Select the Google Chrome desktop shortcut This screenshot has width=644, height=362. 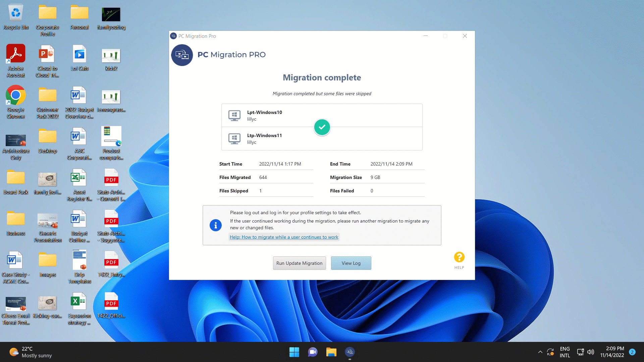click(16, 102)
